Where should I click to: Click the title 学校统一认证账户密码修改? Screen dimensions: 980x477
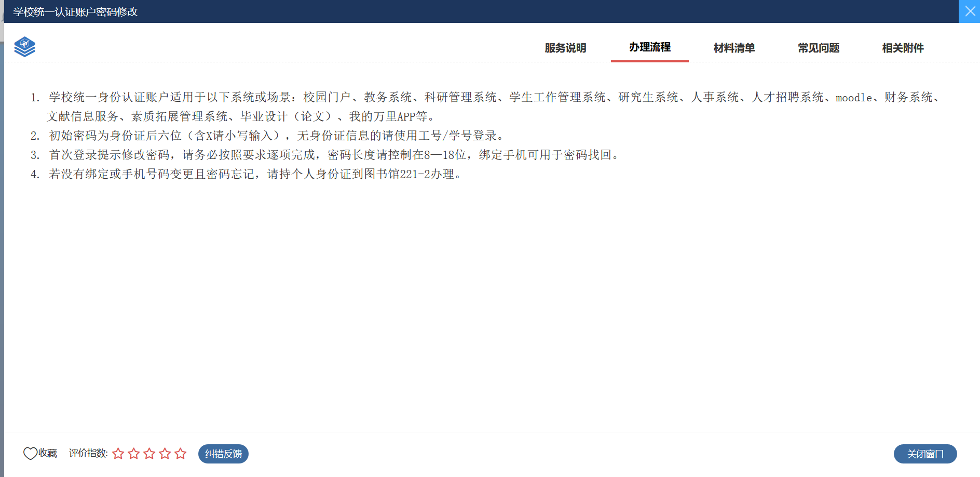pos(76,11)
